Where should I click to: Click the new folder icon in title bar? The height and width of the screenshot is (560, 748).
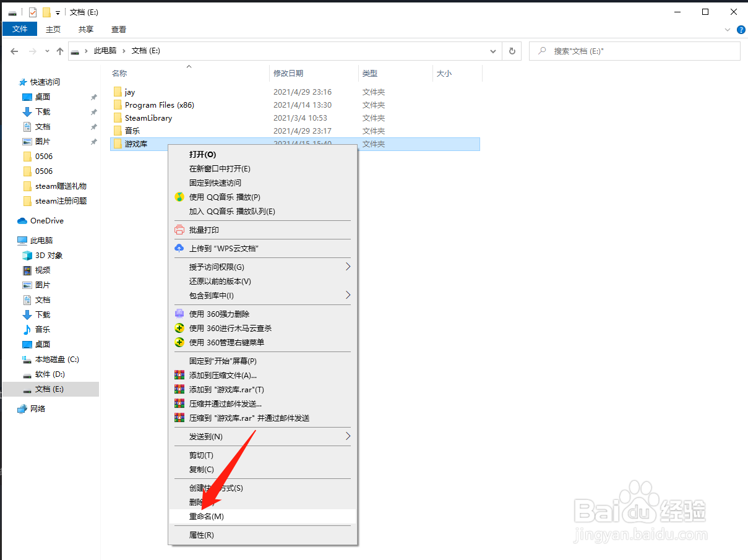46,12
